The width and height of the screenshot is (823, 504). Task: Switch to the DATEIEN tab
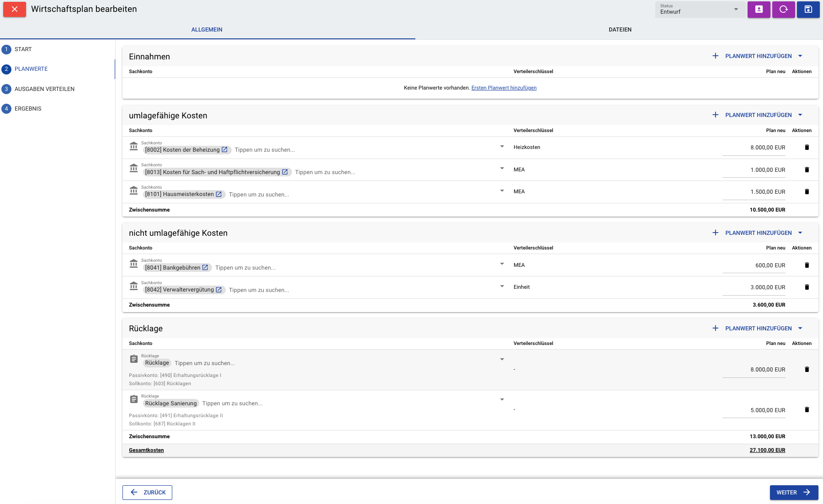click(x=620, y=30)
